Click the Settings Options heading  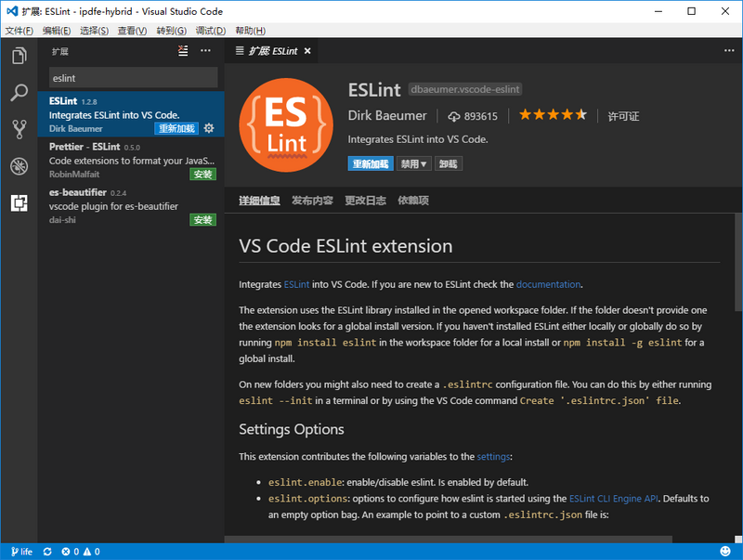[292, 429]
